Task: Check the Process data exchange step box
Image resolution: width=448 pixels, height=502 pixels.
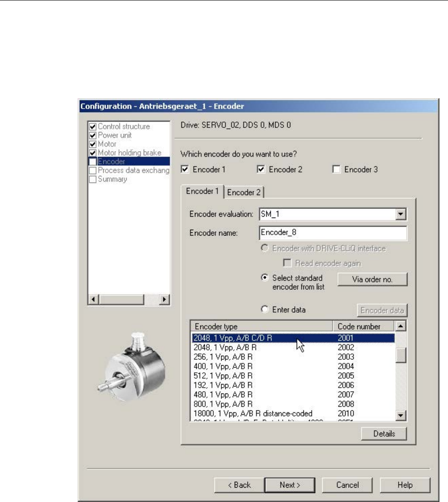Action: coord(92,170)
